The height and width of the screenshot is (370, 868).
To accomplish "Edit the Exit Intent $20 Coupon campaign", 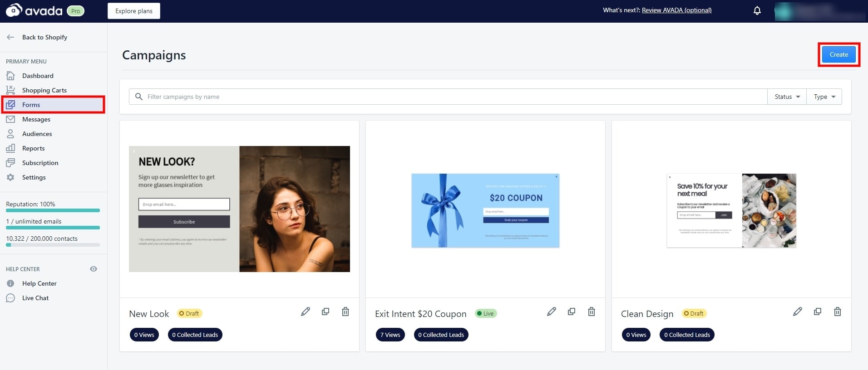I will click(x=552, y=312).
